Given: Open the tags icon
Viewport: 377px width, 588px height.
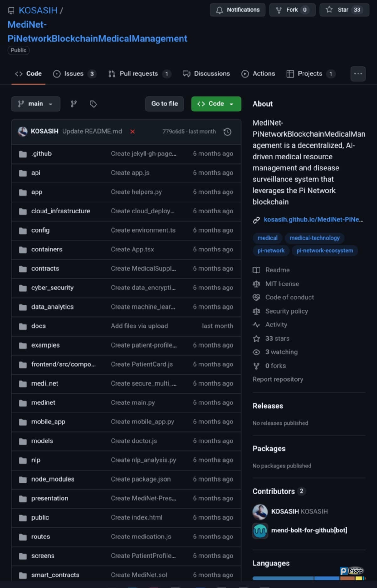Looking at the screenshot, I should (93, 104).
